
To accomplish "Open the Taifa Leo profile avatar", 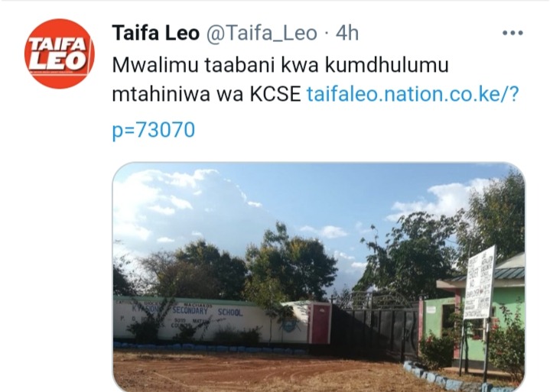I will pos(59,53).
